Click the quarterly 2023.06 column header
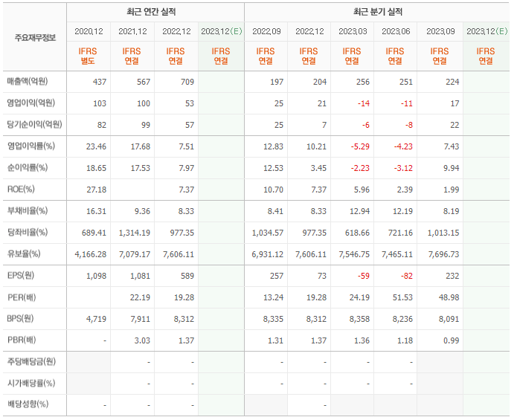The image size is (517, 420). coord(396,31)
